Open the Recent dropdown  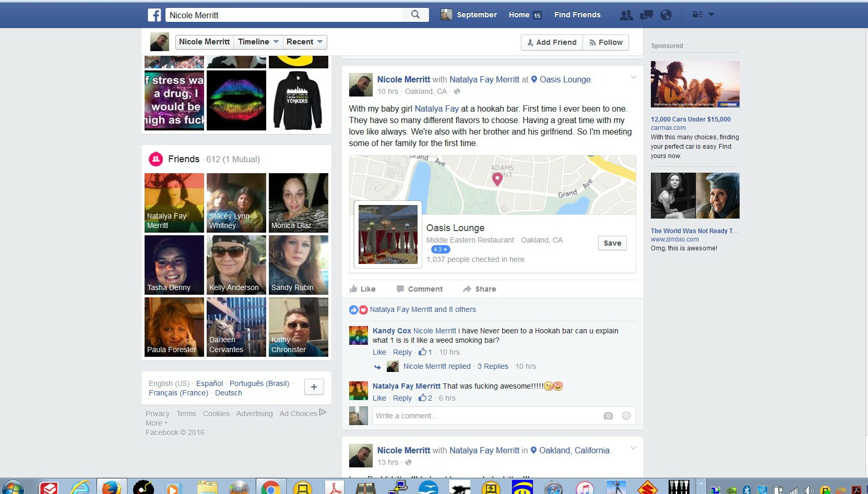[x=305, y=42]
